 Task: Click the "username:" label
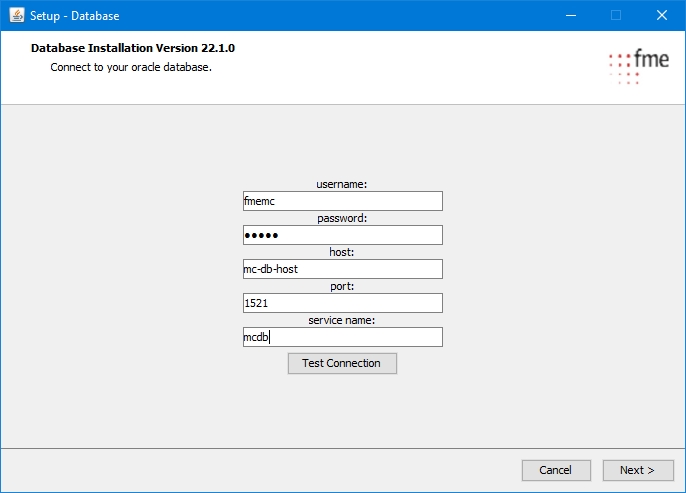[x=342, y=184]
